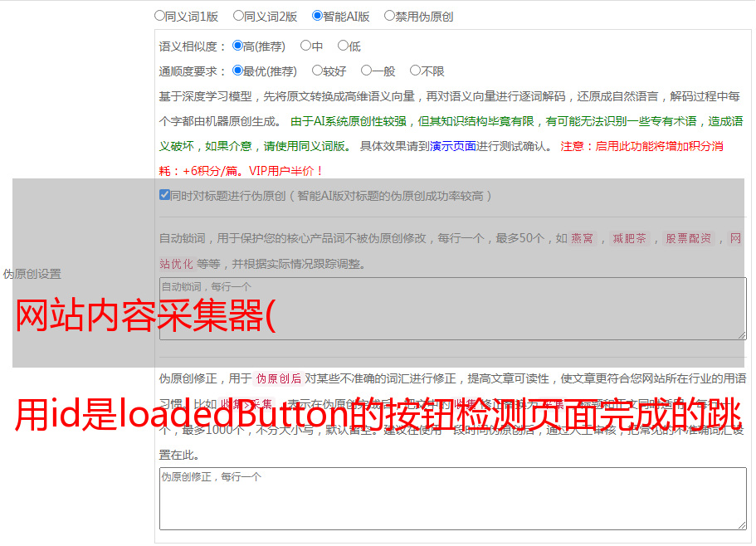Set 通顺度要求 to 一般
This screenshot has width=756, height=546.
[367, 71]
